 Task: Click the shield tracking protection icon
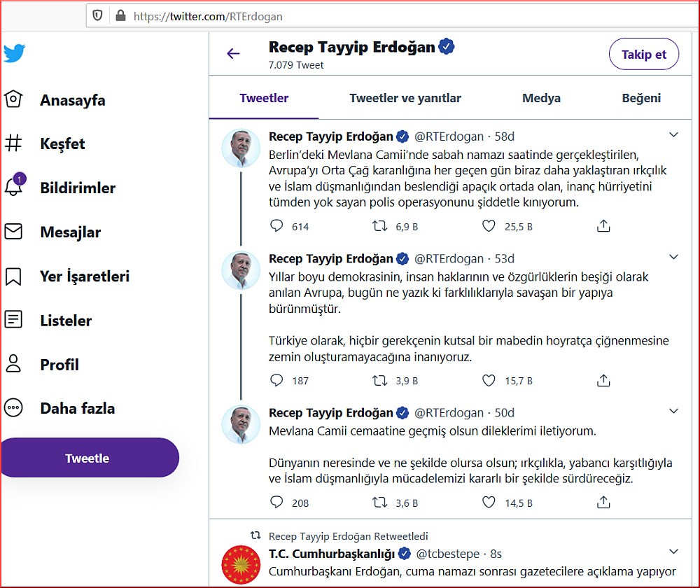[x=97, y=16]
